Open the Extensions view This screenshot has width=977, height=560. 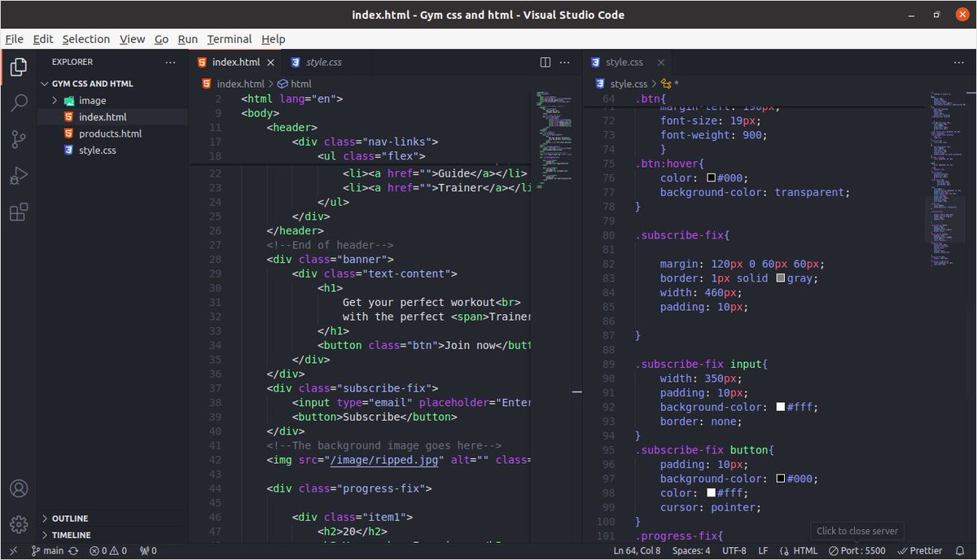pyautogui.click(x=18, y=212)
